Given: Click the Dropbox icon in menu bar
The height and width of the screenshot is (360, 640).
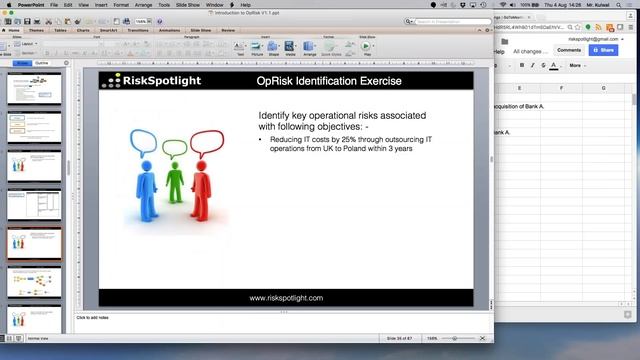Looking at the screenshot, I should [462, 5].
